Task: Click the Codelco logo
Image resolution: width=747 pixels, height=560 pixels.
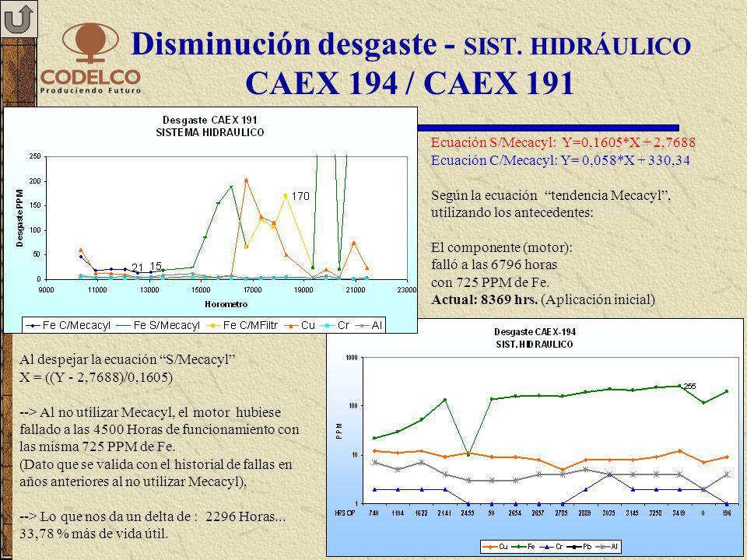Action: pyautogui.click(x=90, y=58)
